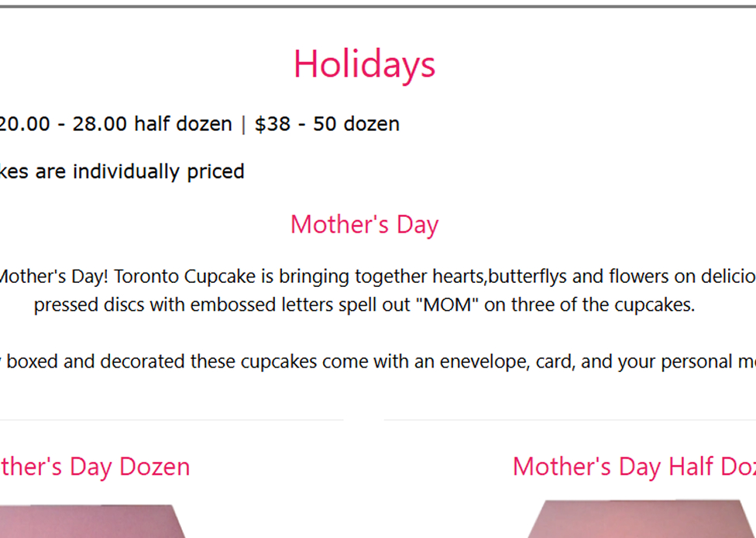Click the horizontal divider above Mother's Day Half Dozen
The width and height of the screenshot is (756, 538).
(x=569, y=420)
